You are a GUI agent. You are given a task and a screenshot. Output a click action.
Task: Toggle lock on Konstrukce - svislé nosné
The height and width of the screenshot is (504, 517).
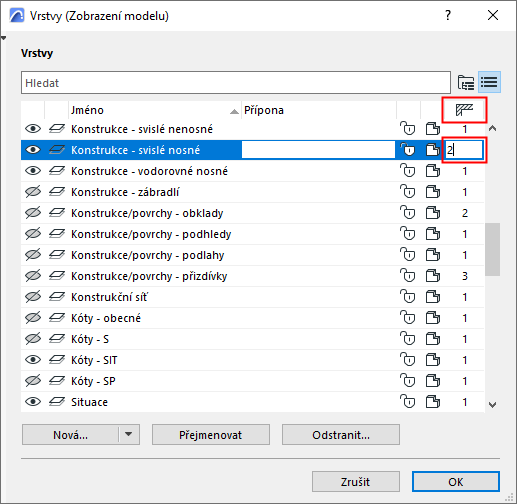[408, 150]
